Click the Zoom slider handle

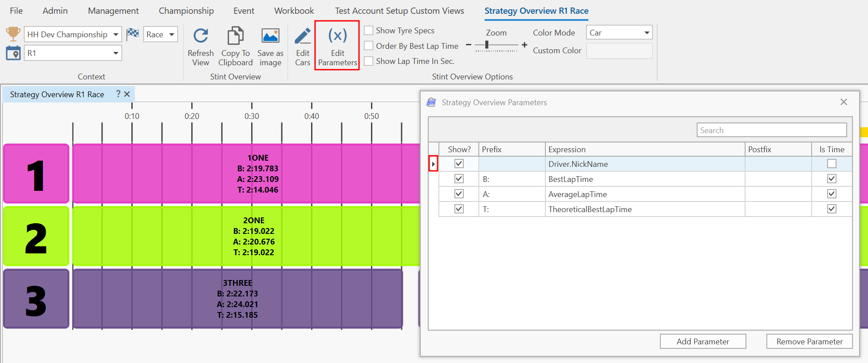[x=487, y=45]
